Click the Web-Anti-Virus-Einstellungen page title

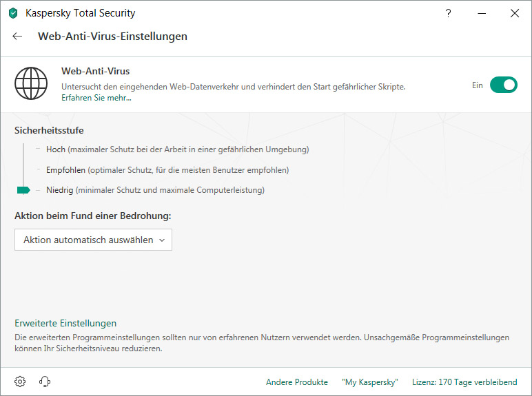(x=112, y=37)
